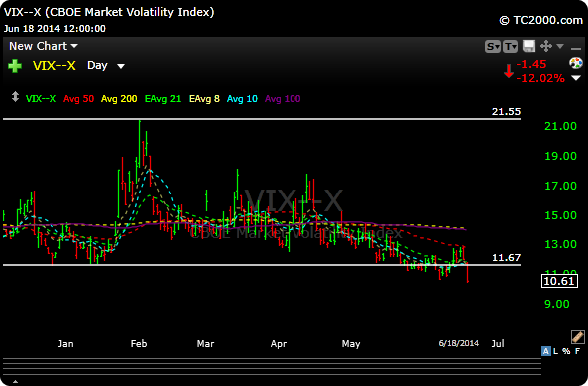Click the 21.00 price scale label

560,126
